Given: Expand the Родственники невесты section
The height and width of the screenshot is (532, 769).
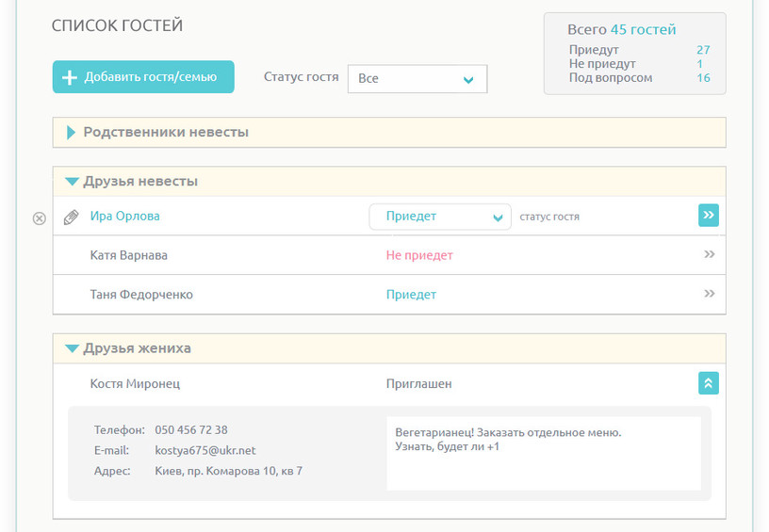Looking at the screenshot, I should click(x=72, y=133).
